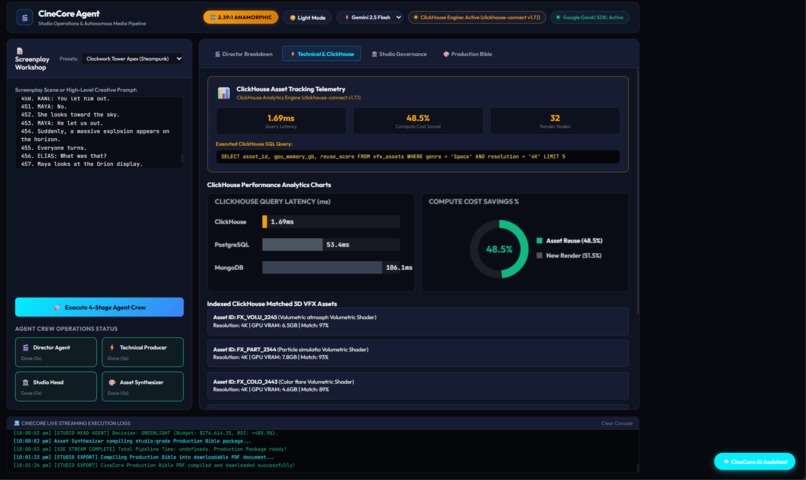
Task: Click the Studio Head building icon
Action: coord(25,382)
